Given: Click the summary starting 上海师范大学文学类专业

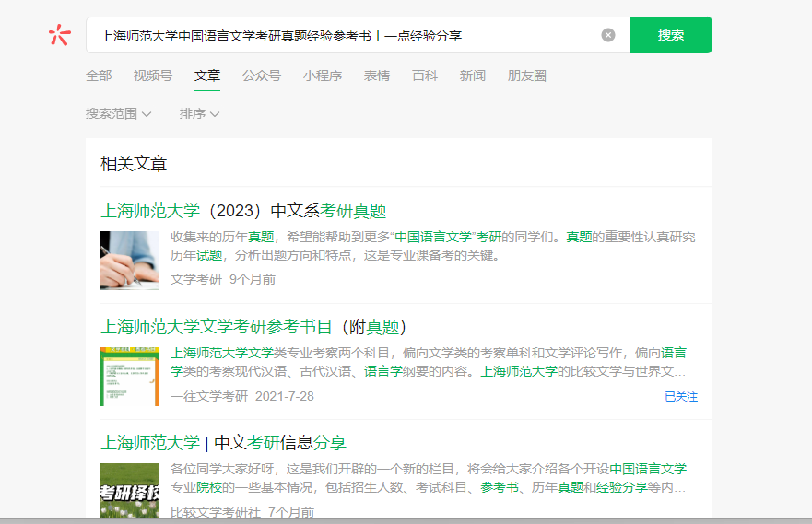Looking at the screenshot, I should tap(429, 362).
